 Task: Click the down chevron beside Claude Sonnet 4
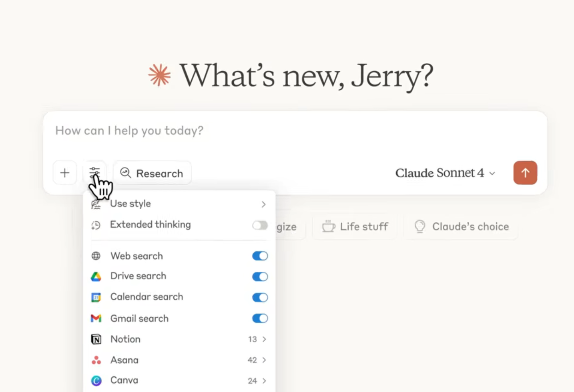[492, 174]
